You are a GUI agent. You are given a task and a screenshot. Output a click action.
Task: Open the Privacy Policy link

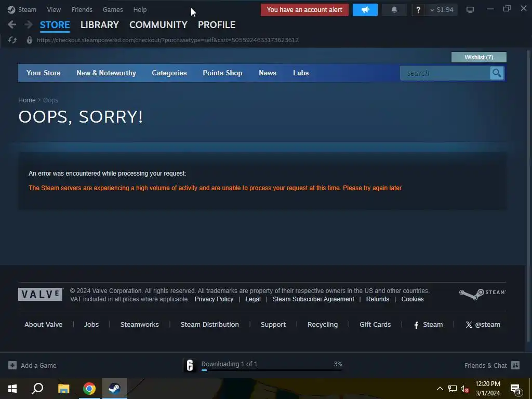214,299
